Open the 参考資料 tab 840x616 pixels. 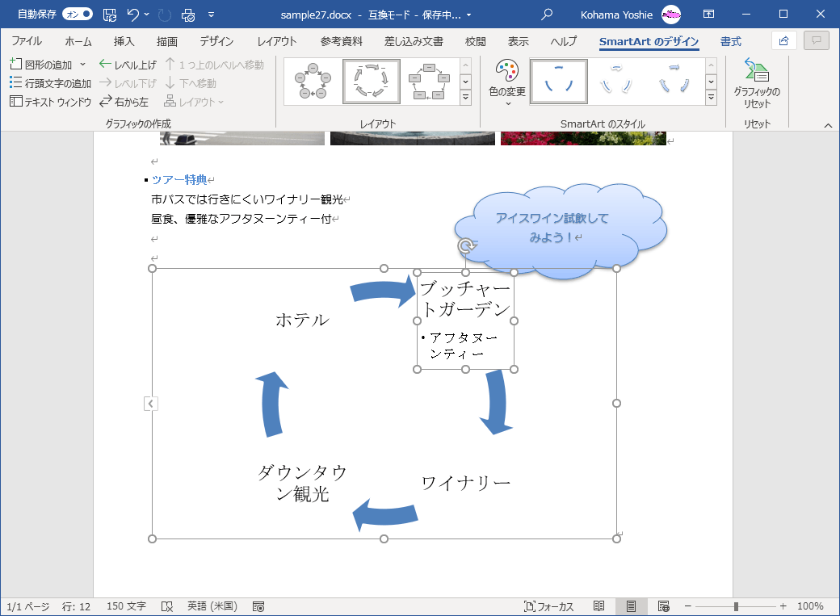pyautogui.click(x=341, y=41)
